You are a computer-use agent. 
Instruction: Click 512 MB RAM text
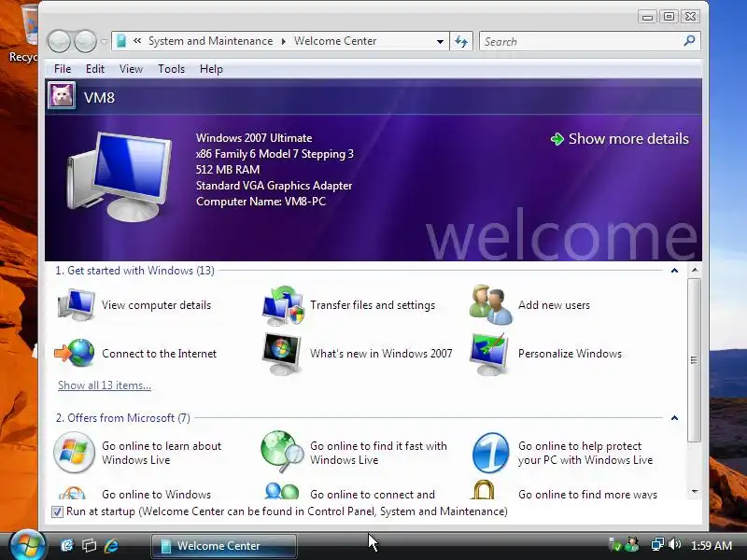point(228,170)
